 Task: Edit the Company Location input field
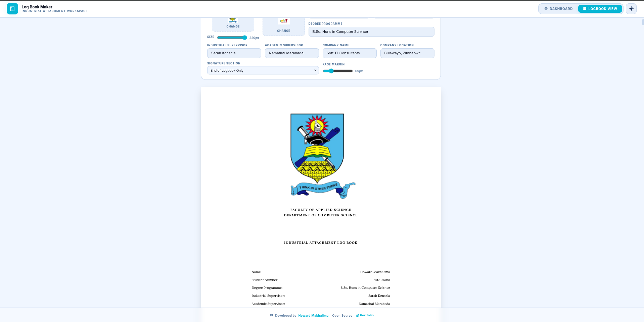(407, 53)
